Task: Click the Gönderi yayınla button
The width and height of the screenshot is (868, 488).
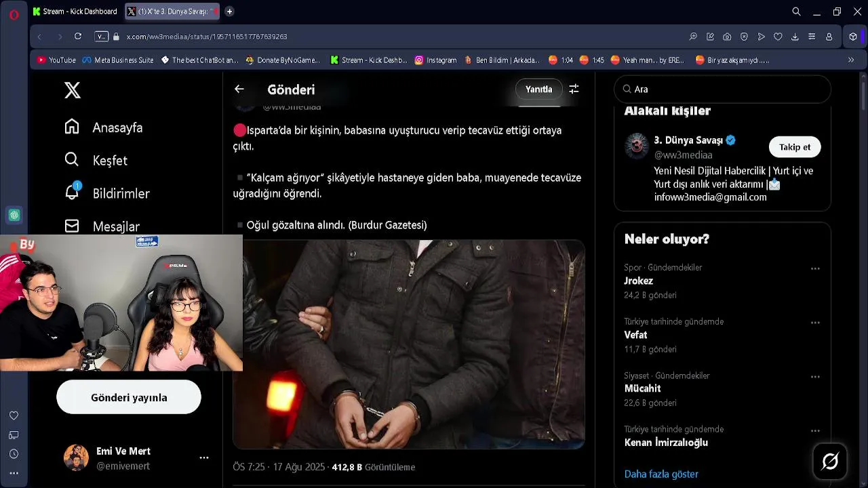Action: pyautogui.click(x=129, y=397)
